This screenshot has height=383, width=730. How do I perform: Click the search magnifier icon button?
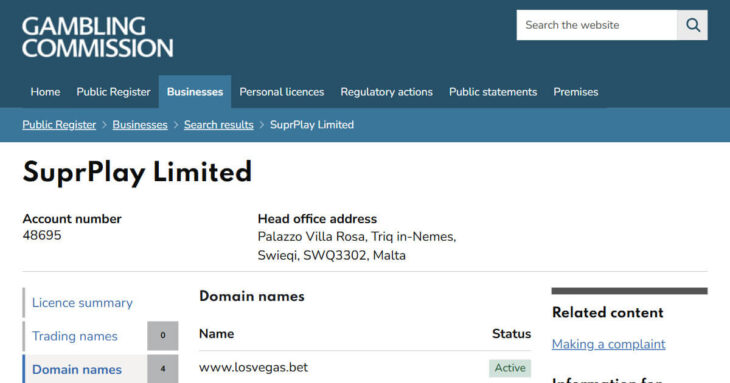click(692, 25)
